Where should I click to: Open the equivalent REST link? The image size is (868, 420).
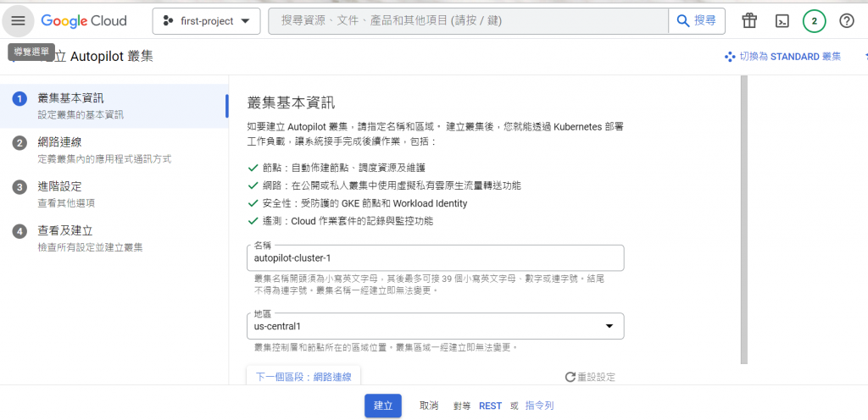coord(491,406)
